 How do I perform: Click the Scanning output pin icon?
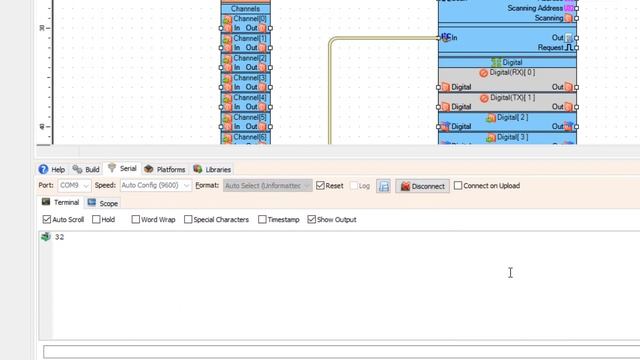point(569,18)
